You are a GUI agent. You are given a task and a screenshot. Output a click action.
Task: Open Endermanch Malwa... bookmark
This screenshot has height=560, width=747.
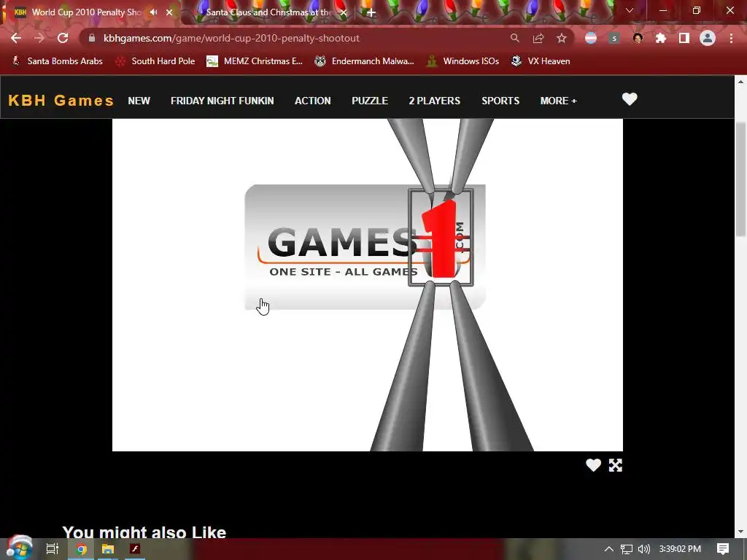[x=365, y=61]
